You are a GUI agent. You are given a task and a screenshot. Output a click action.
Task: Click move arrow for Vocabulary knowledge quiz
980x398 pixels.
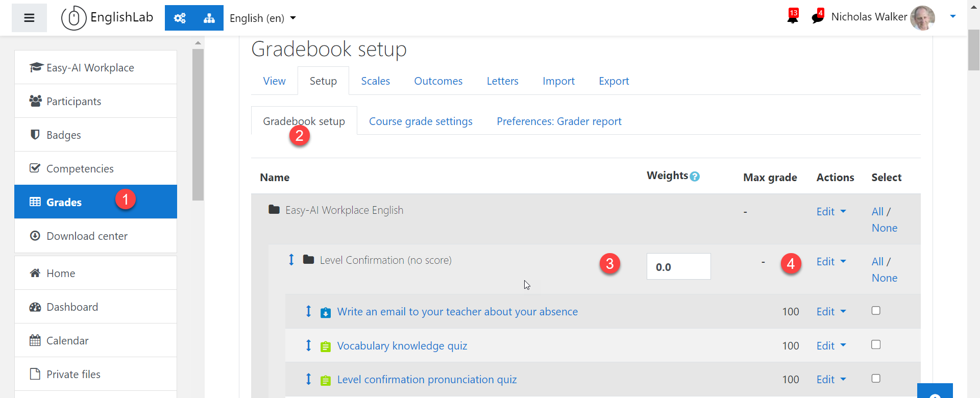click(308, 345)
